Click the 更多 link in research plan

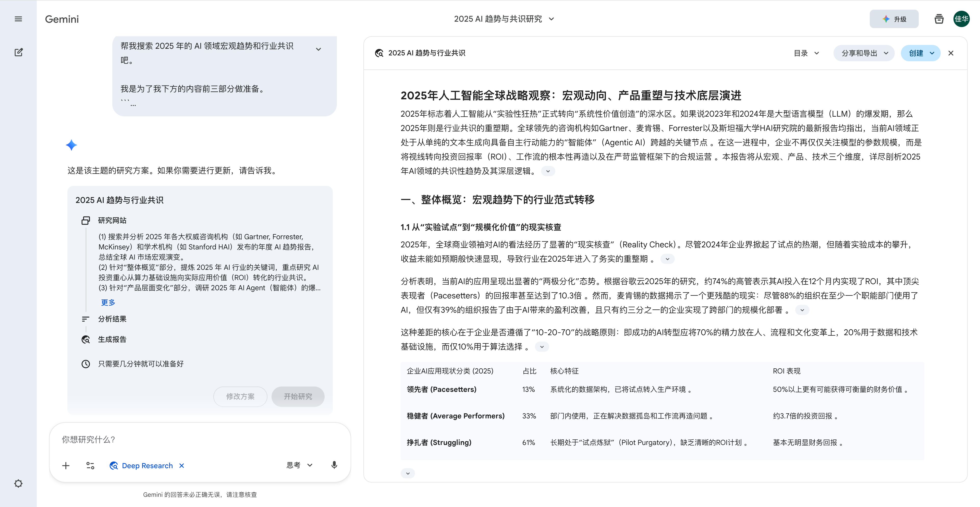pyautogui.click(x=108, y=302)
